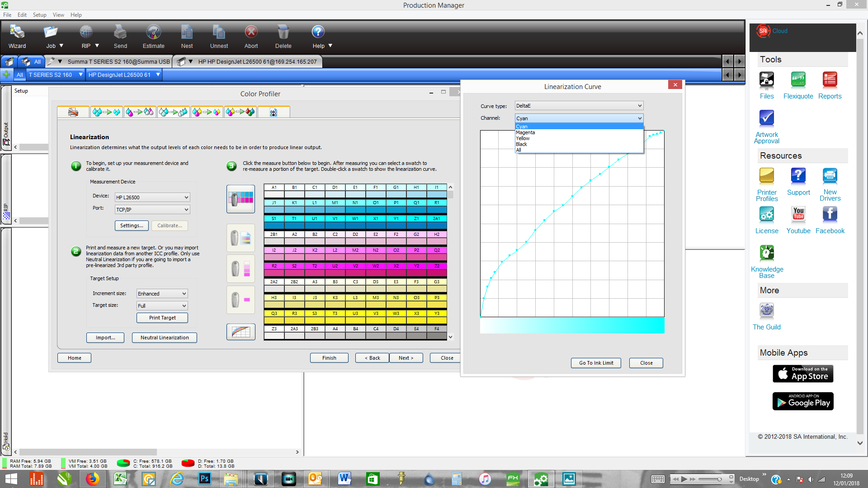Click the SAi Cloud logo icon
This screenshot has height=488, width=868.
pos(763,31)
